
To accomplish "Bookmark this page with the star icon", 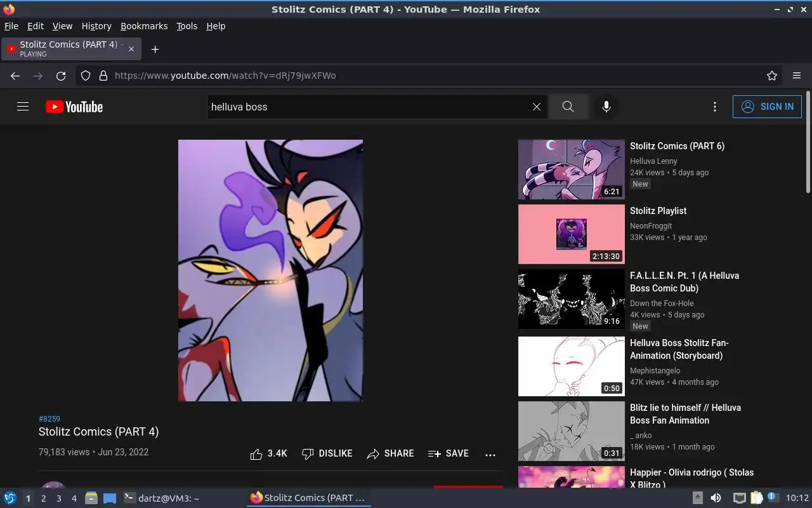I will pyautogui.click(x=772, y=76).
